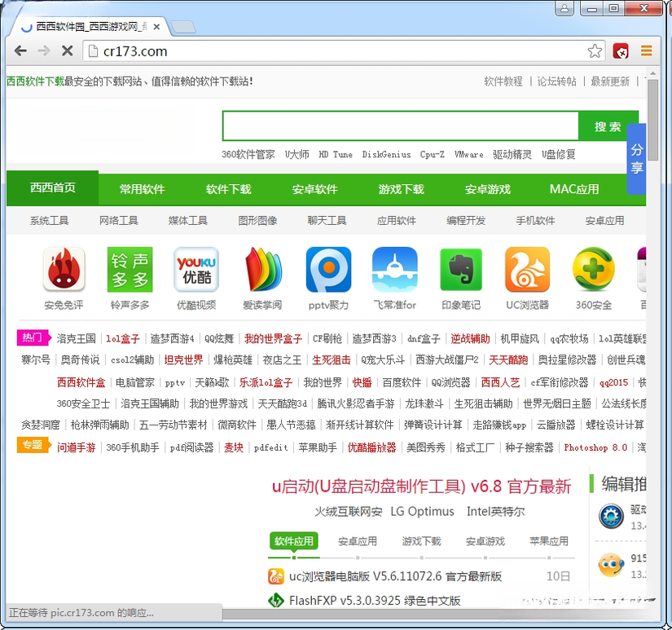Click the Photoshop 8.0 topic link
Screen dimensions: 672x630
(595, 447)
